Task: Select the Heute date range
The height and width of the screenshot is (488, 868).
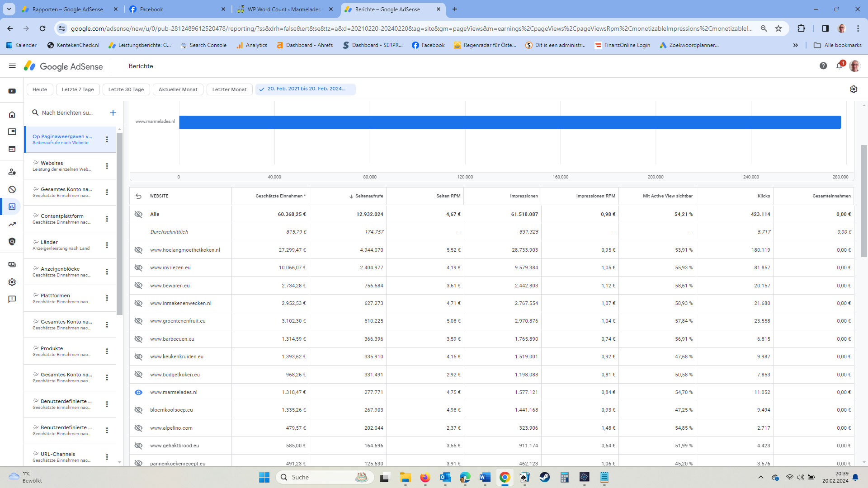Action: click(x=40, y=89)
